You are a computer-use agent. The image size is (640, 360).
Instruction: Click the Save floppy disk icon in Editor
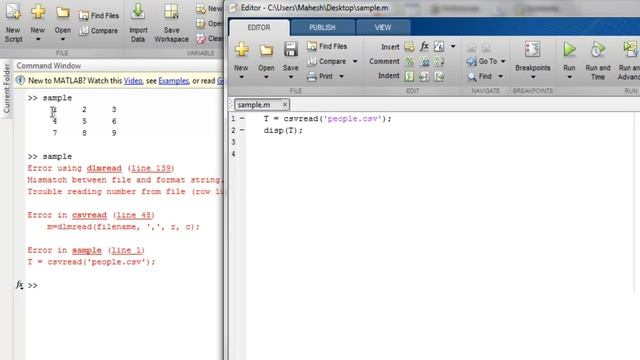(291, 49)
